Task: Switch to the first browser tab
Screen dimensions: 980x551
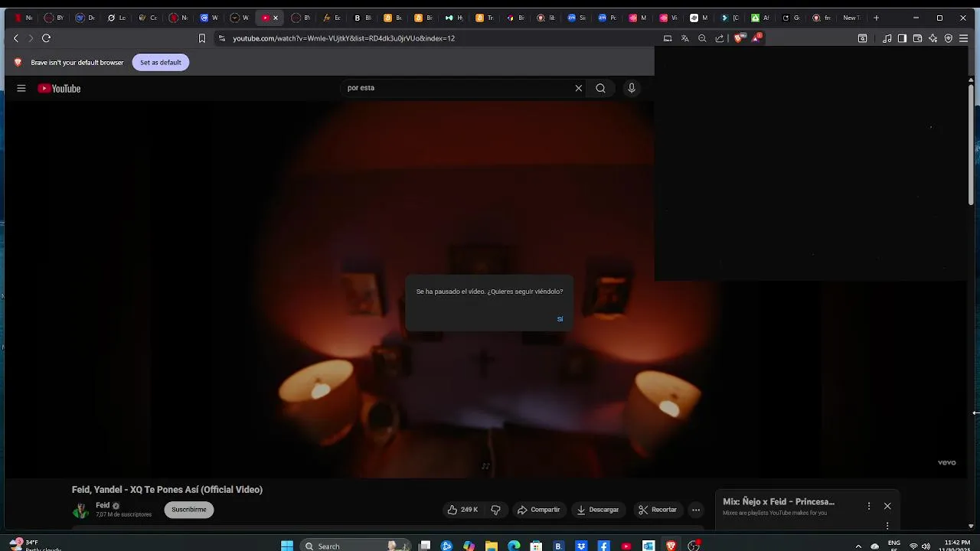Action: pos(24,18)
